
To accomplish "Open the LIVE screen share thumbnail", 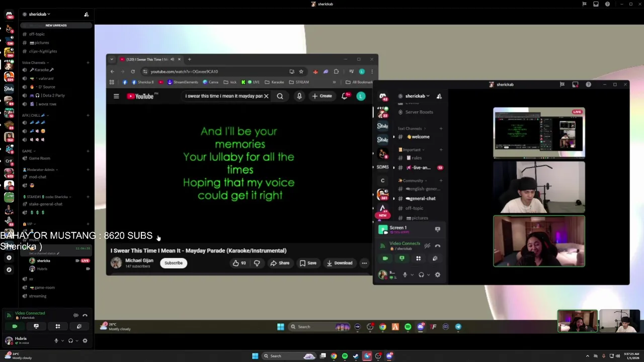I will [x=539, y=133].
